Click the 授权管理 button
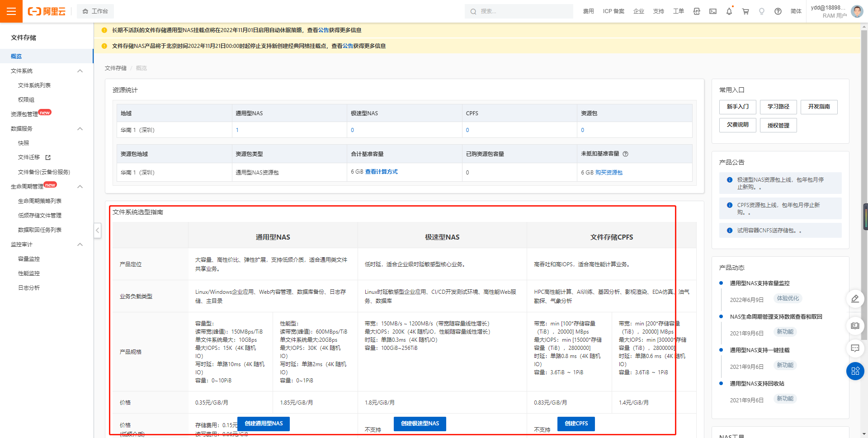The image size is (868, 438). coord(778,125)
